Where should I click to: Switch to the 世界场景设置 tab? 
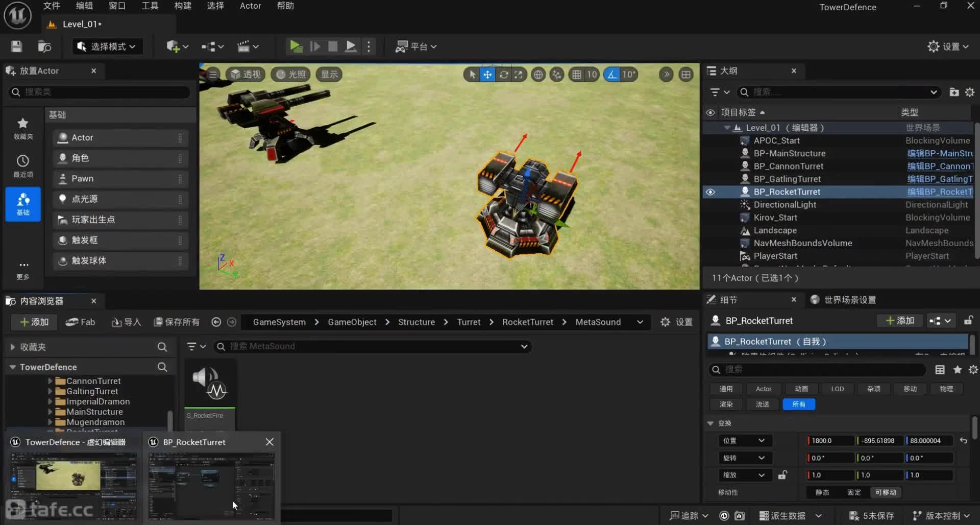(849, 300)
